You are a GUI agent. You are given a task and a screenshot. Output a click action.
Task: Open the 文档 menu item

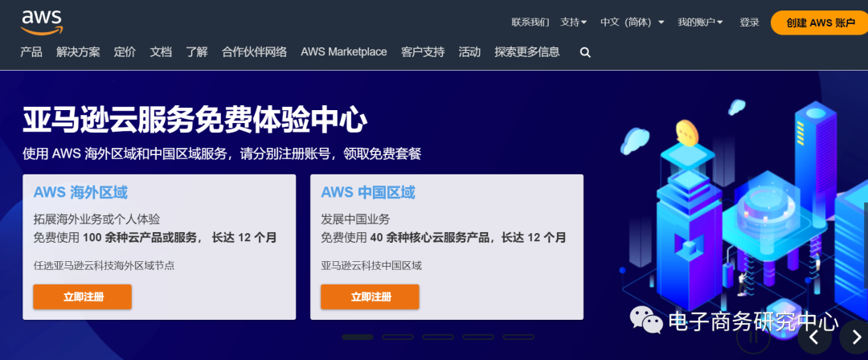click(x=161, y=52)
